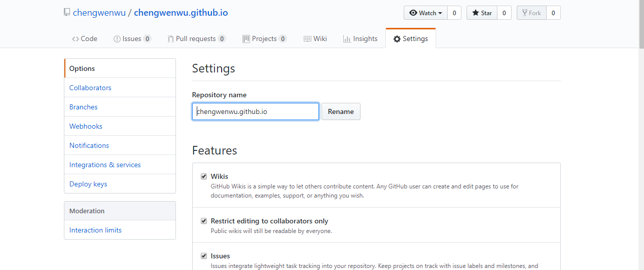Open the Issues tab
This screenshot has width=644, height=270.
click(x=132, y=39)
